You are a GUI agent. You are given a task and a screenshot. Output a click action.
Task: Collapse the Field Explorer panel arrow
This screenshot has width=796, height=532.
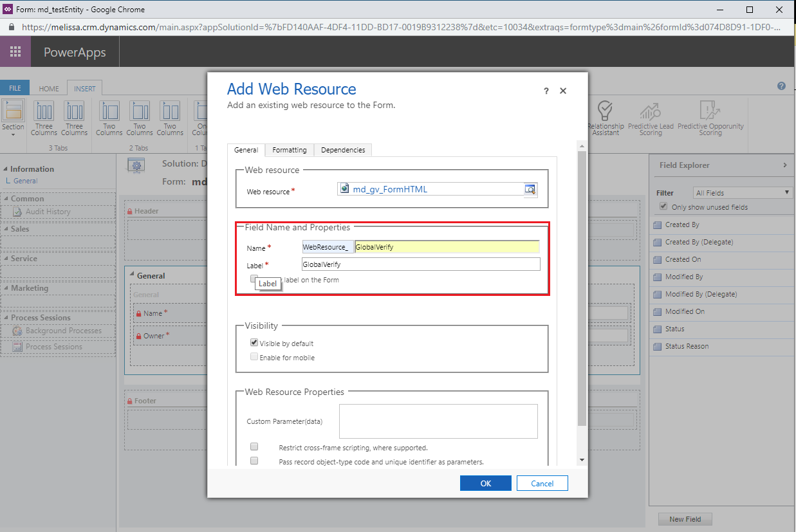(x=785, y=165)
